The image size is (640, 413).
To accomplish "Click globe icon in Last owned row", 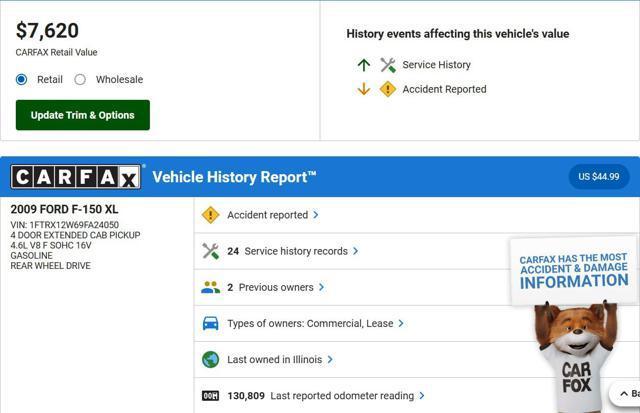I will pos(211,360).
